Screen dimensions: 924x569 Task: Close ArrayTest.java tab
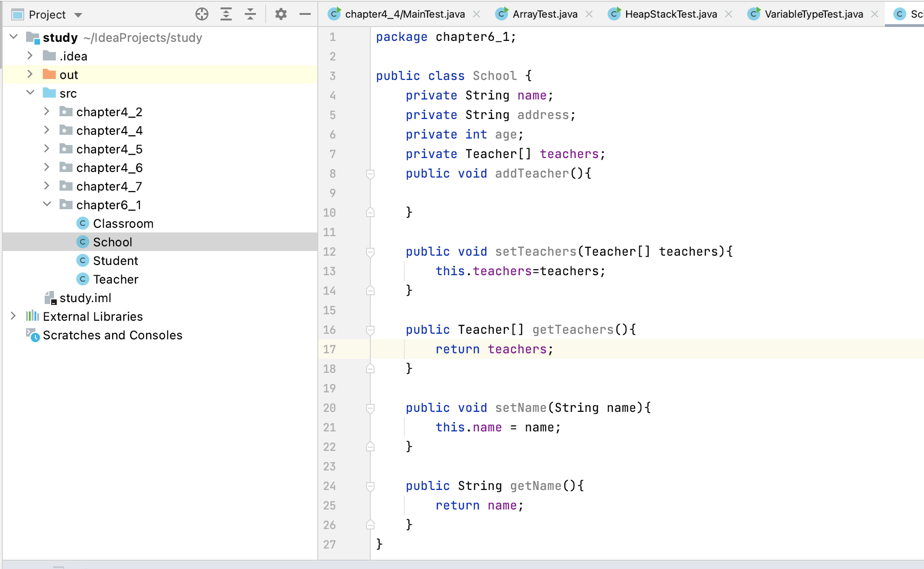click(x=589, y=14)
